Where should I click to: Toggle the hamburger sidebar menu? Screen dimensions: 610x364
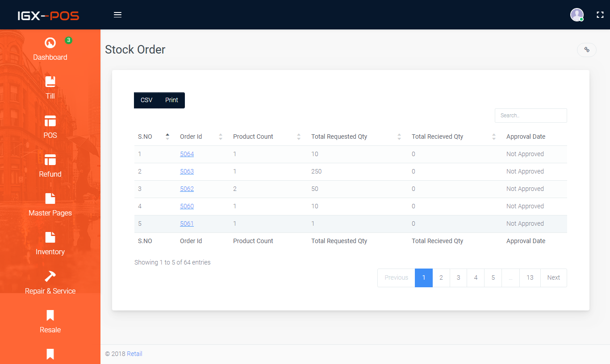118,15
